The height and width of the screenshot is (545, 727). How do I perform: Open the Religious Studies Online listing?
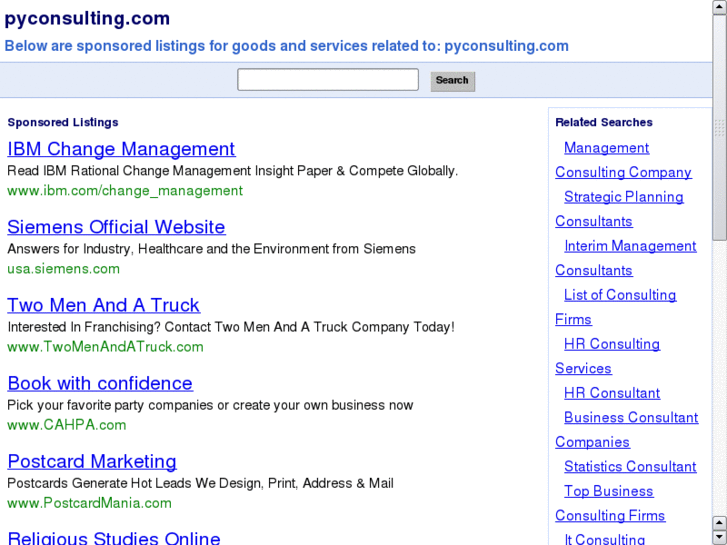pos(114,538)
